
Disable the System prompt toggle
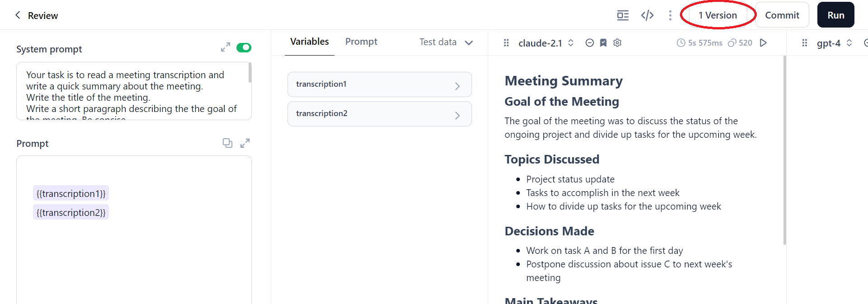pos(244,47)
